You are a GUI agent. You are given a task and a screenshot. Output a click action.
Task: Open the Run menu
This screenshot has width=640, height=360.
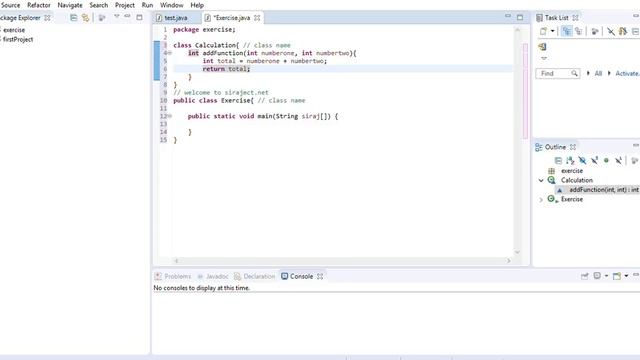pyautogui.click(x=147, y=5)
